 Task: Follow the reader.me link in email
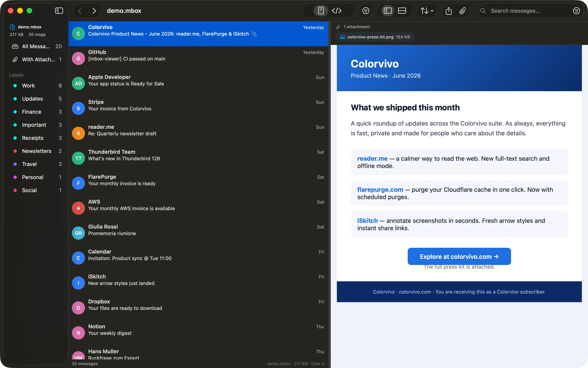click(372, 158)
